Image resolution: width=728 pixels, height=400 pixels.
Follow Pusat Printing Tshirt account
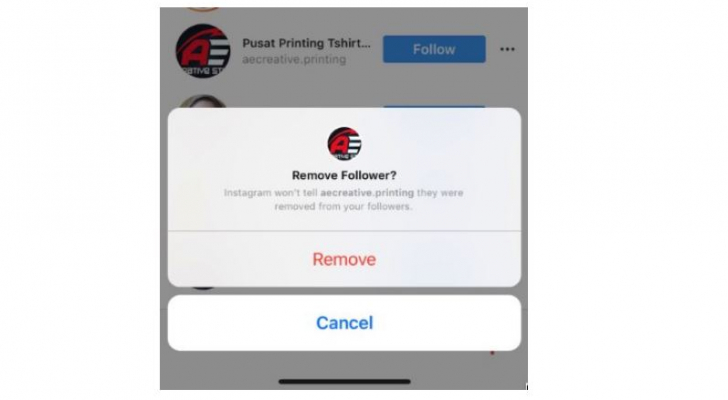coord(434,49)
